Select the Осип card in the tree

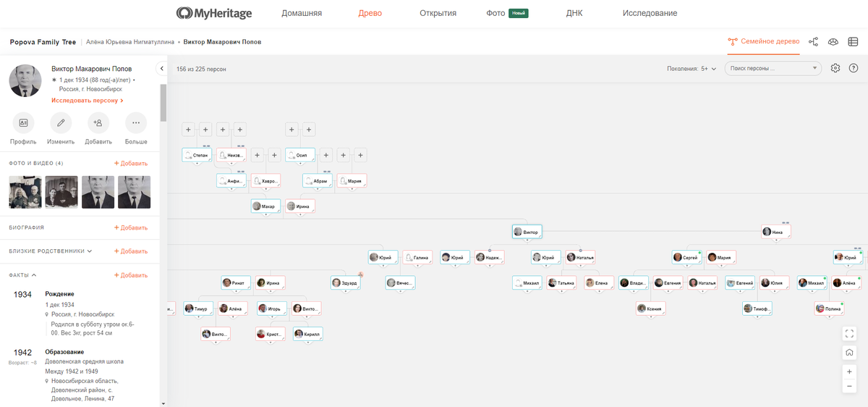(x=300, y=155)
